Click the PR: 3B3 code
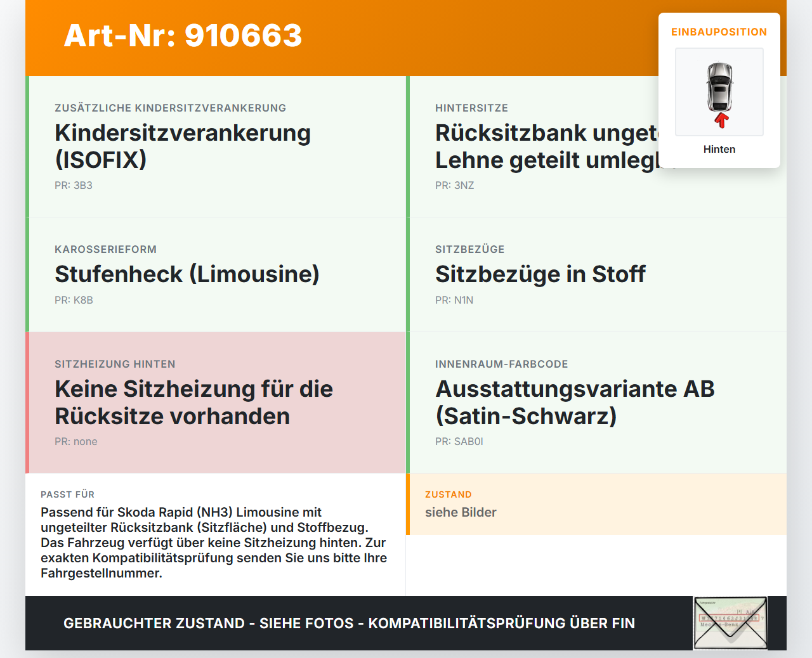 [x=74, y=185]
